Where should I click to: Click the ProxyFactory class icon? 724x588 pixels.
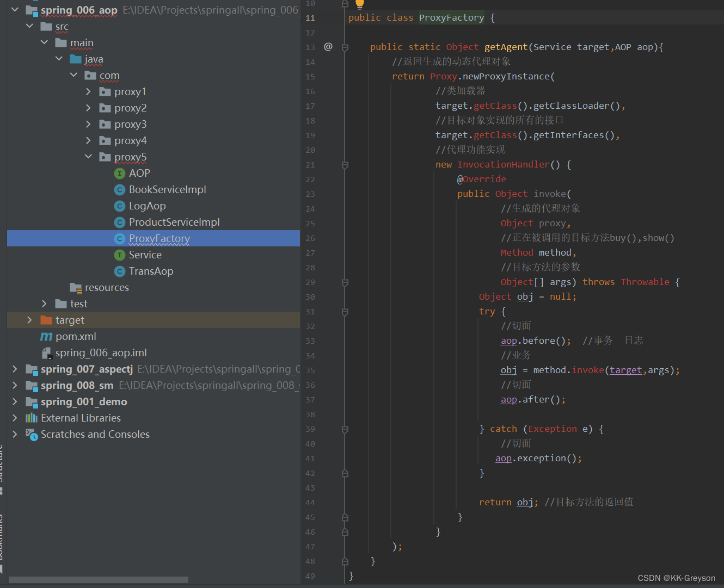[120, 239]
